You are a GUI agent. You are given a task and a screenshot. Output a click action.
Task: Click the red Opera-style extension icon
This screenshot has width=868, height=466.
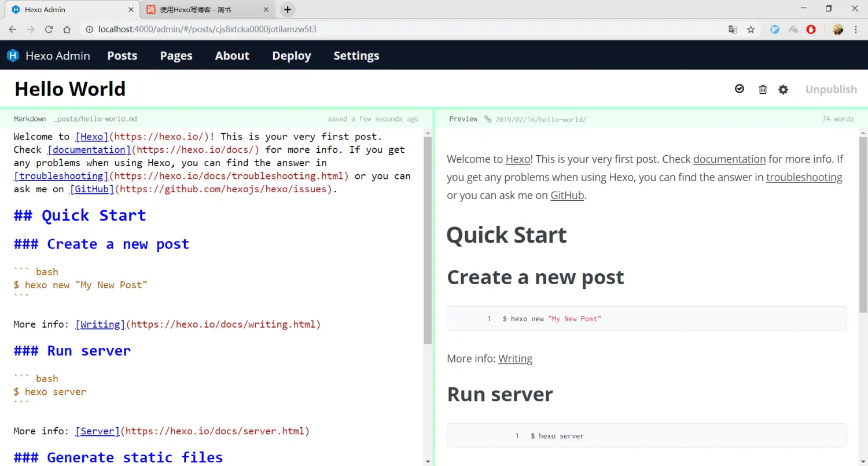[811, 30]
